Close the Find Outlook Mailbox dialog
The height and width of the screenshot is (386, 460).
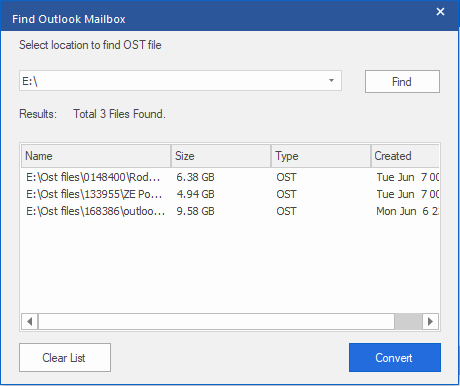pyautogui.click(x=440, y=12)
